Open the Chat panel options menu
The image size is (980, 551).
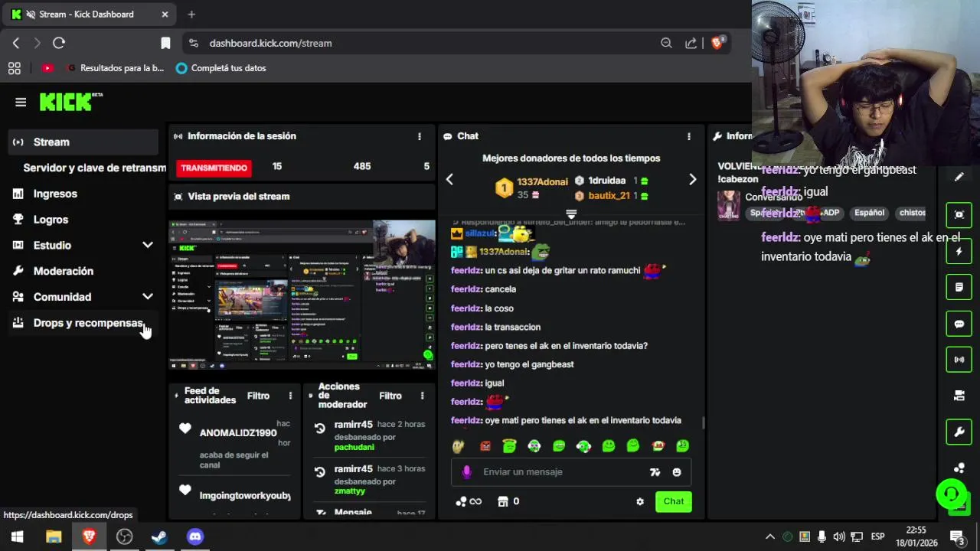coord(688,136)
